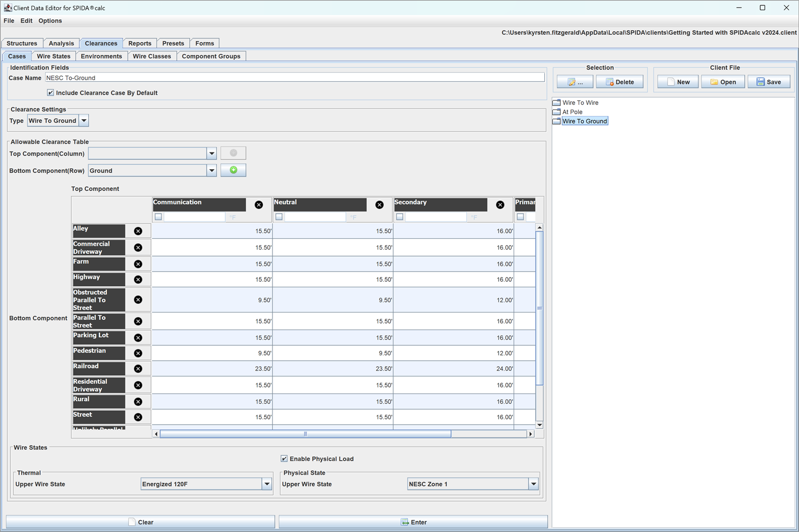Delete the Pedestrian row using its X icon
799x532 pixels.
point(138,353)
